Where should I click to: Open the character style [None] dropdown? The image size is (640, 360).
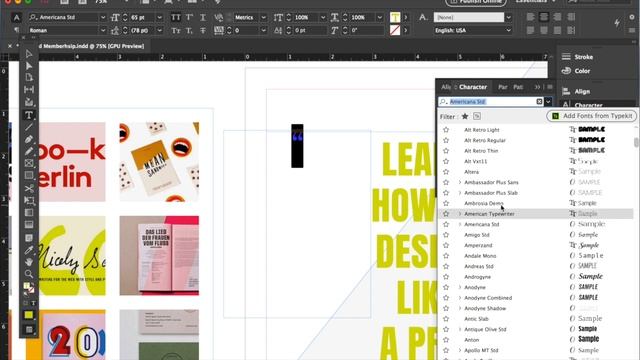(x=509, y=18)
